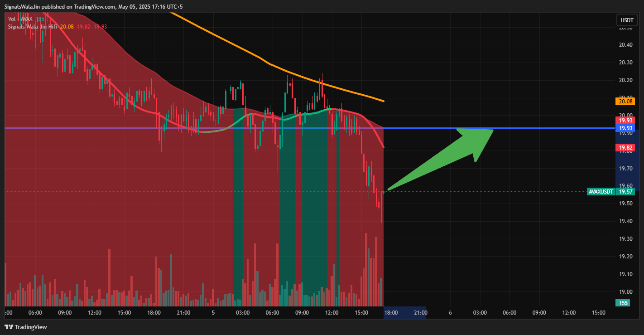
Task: Click the red 19.82 price axis label
Action: click(x=625, y=148)
